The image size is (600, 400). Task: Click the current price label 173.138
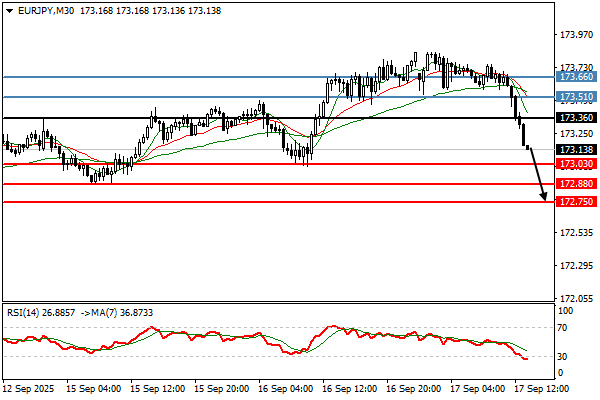pos(576,149)
